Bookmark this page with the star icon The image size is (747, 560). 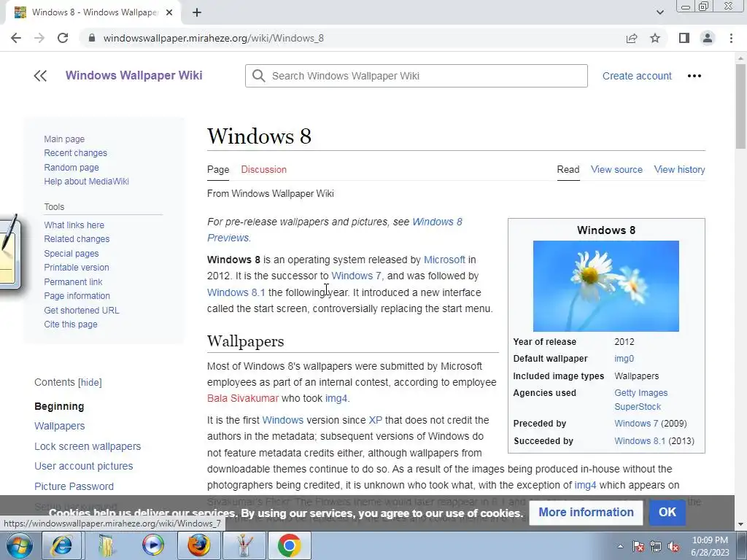click(655, 38)
